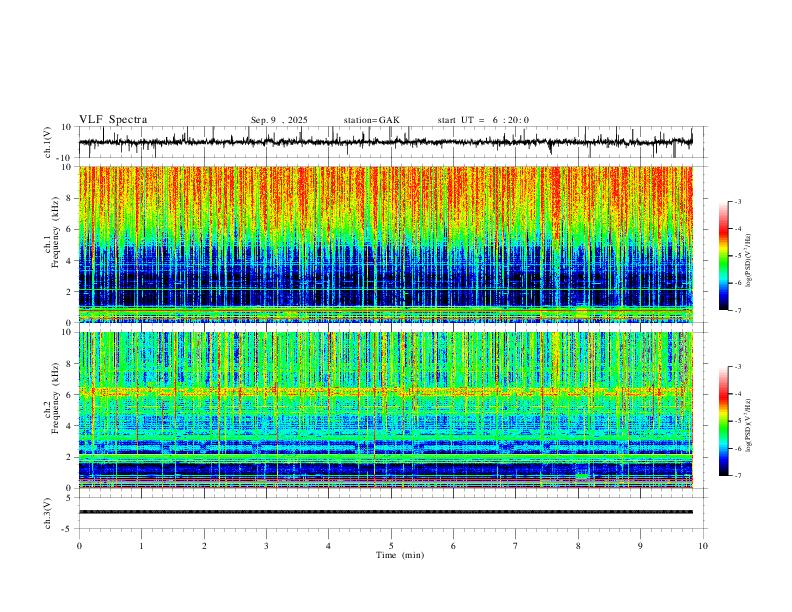This screenshot has height=612, width=792.
Task: Click time axis tick label '10'
Action: [x=703, y=546]
